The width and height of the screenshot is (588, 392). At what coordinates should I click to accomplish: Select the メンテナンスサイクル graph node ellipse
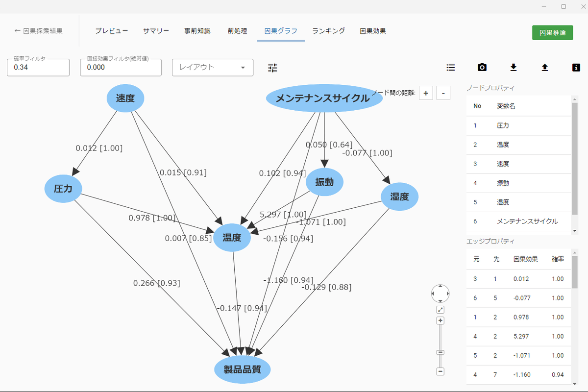click(324, 99)
